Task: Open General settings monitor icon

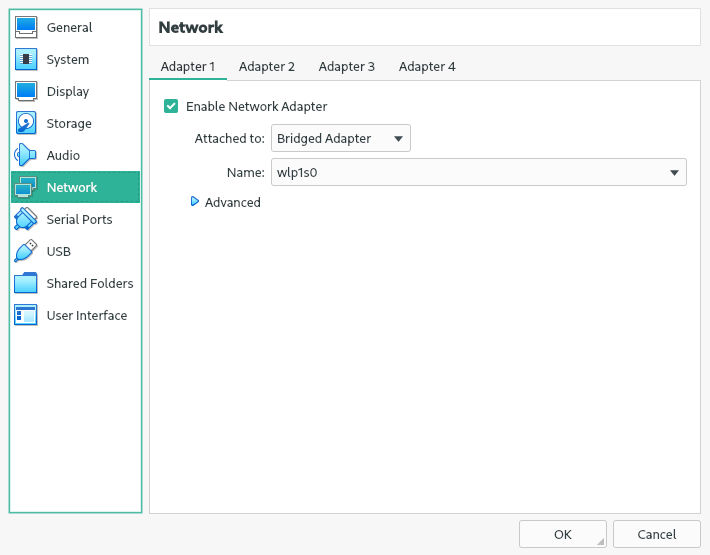Action: coord(26,27)
